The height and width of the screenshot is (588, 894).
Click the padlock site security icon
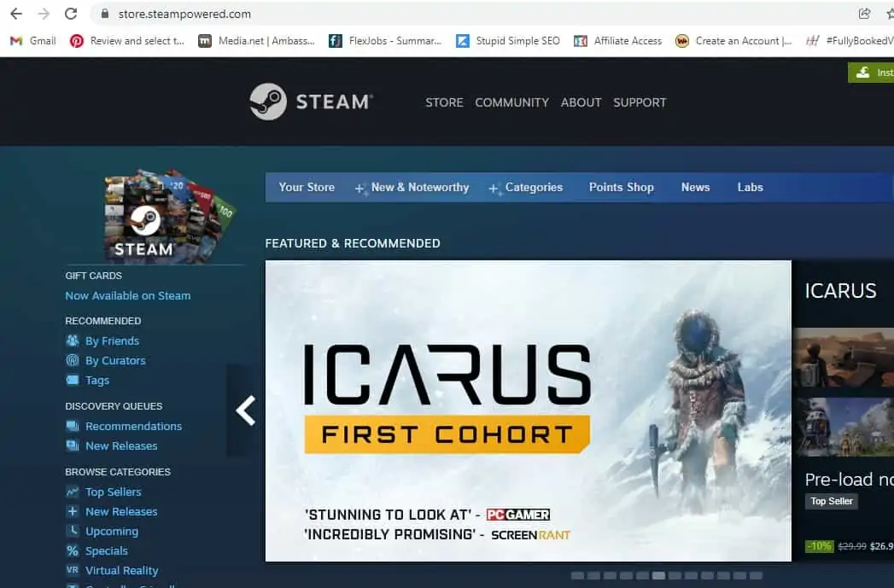[104, 14]
